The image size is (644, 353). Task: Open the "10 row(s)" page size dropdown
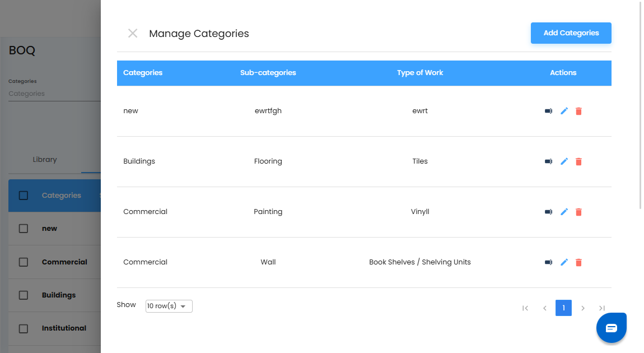coord(169,306)
